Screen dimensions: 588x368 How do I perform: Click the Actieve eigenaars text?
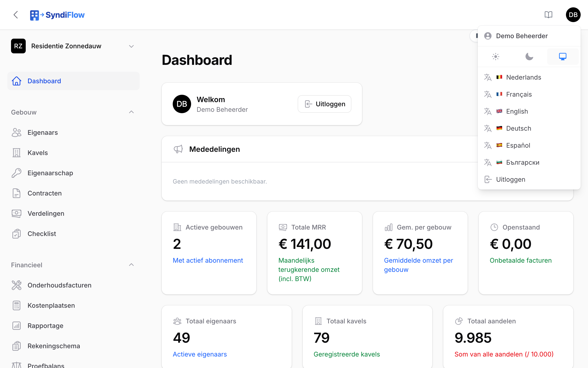200,354
